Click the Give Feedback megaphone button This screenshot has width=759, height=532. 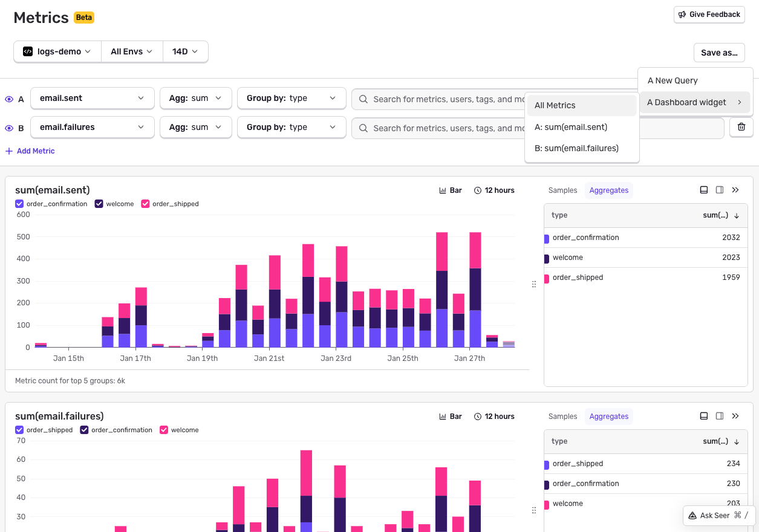pyautogui.click(x=709, y=15)
